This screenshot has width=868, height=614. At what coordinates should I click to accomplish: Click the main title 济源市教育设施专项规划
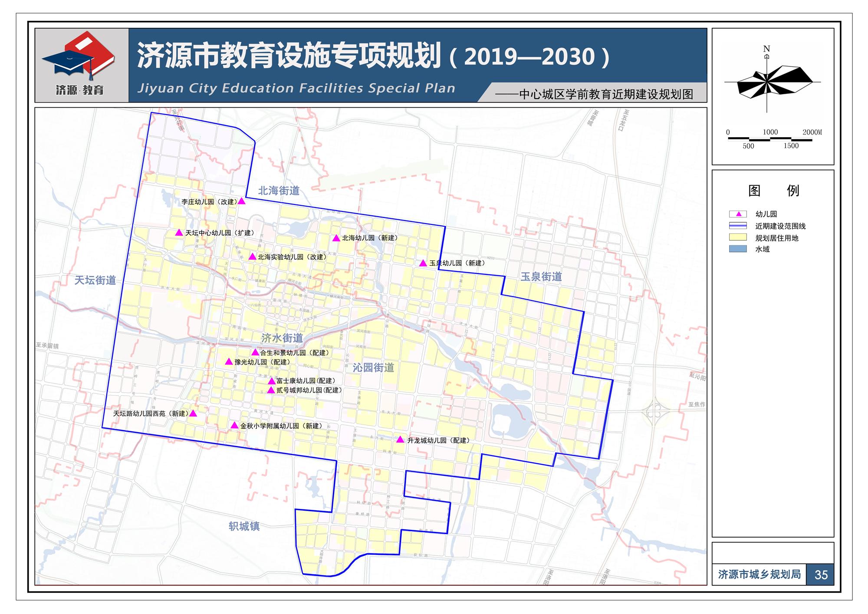(x=289, y=56)
